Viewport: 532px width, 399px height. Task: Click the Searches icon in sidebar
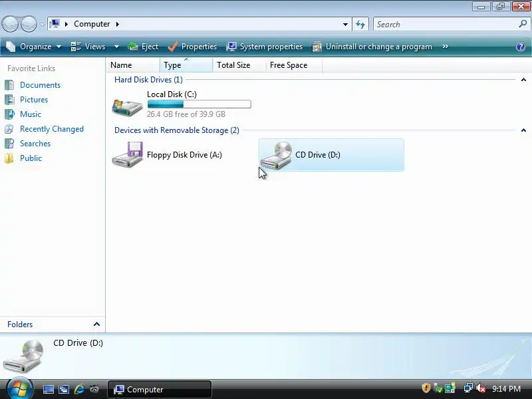tap(9, 144)
